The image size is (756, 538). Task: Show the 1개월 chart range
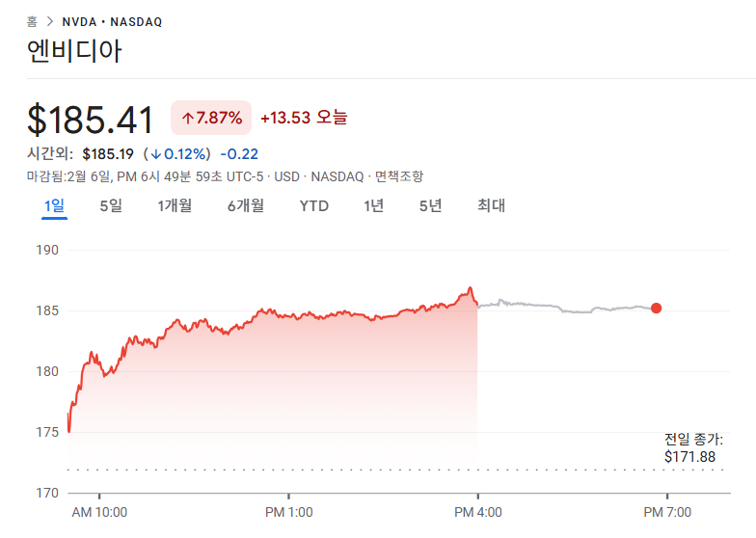click(x=175, y=205)
